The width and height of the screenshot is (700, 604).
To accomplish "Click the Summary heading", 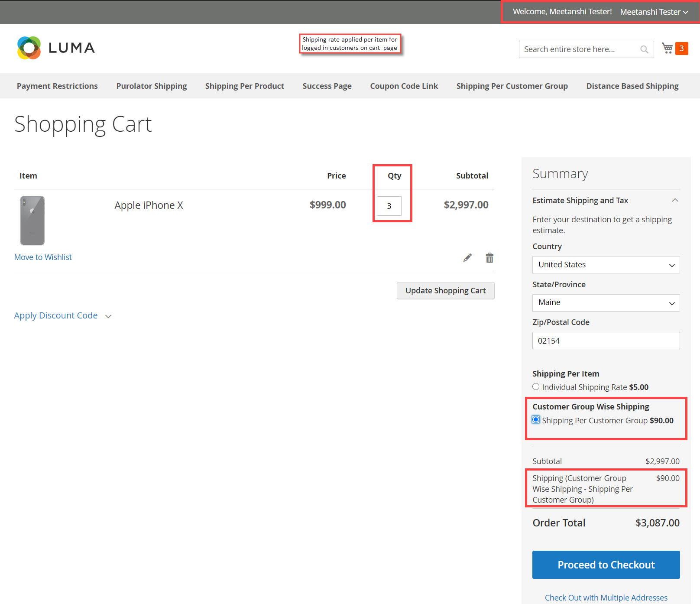I will tap(560, 174).
